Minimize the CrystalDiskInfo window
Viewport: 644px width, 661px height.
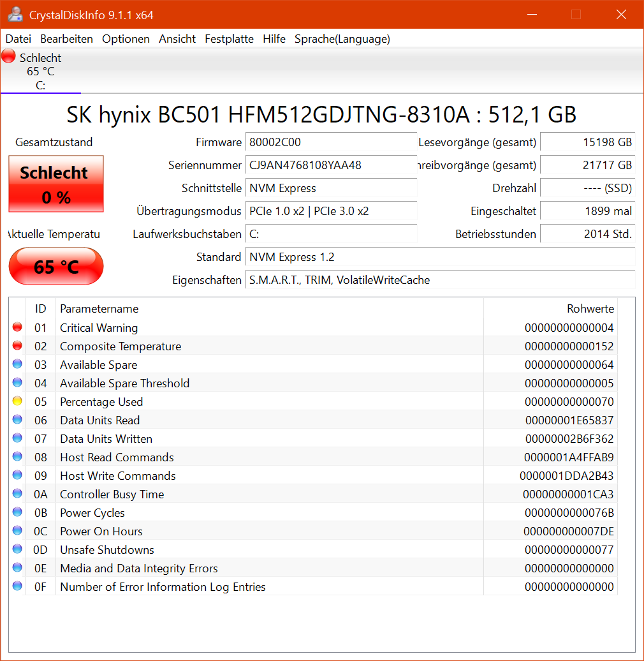tap(532, 14)
